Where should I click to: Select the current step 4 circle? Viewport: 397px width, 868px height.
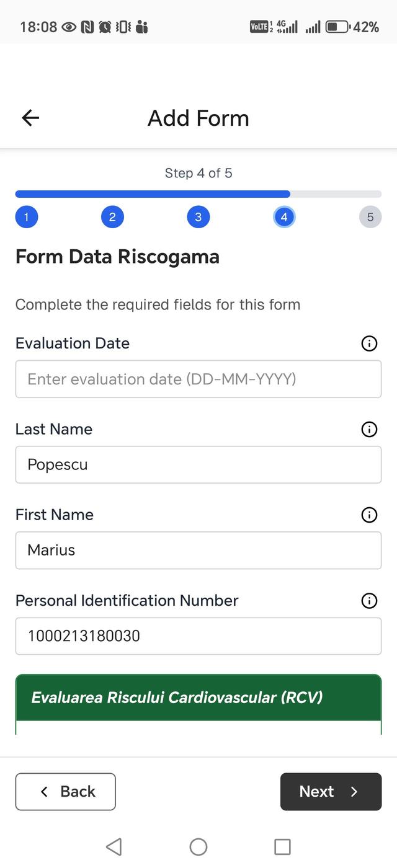pos(284,217)
